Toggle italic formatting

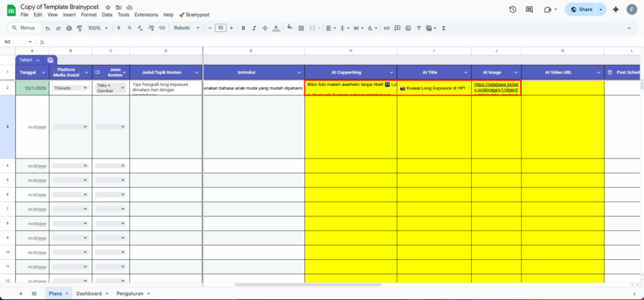pos(253,28)
